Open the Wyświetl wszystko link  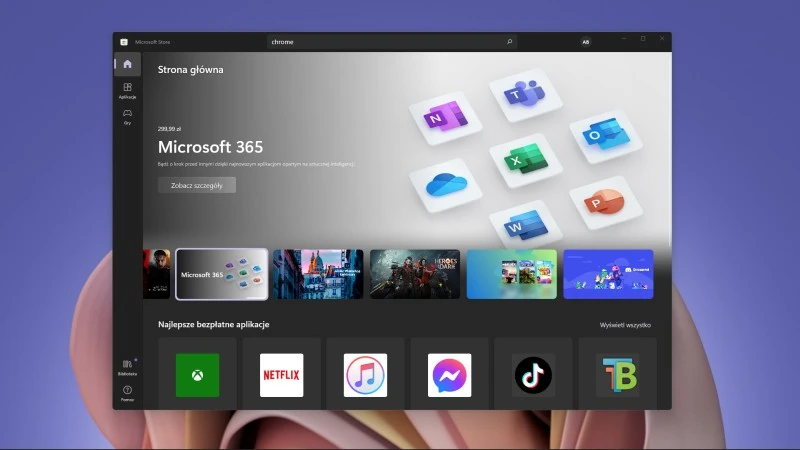625,325
